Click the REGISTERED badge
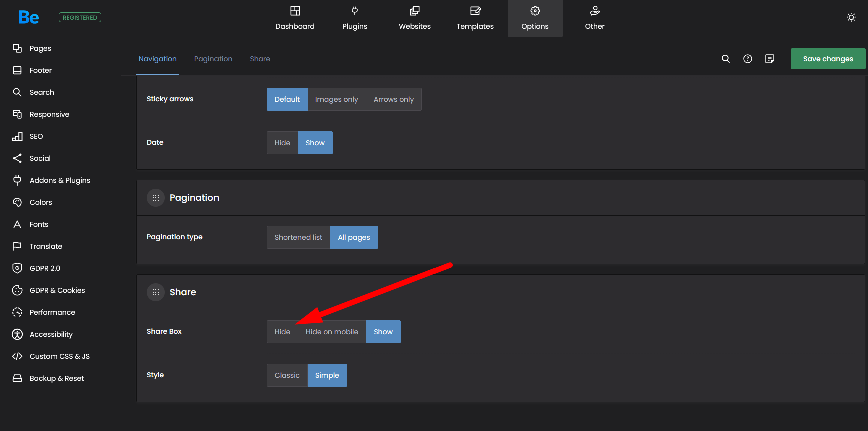The width and height of the screenshot is (868, 431). point(80,17)
